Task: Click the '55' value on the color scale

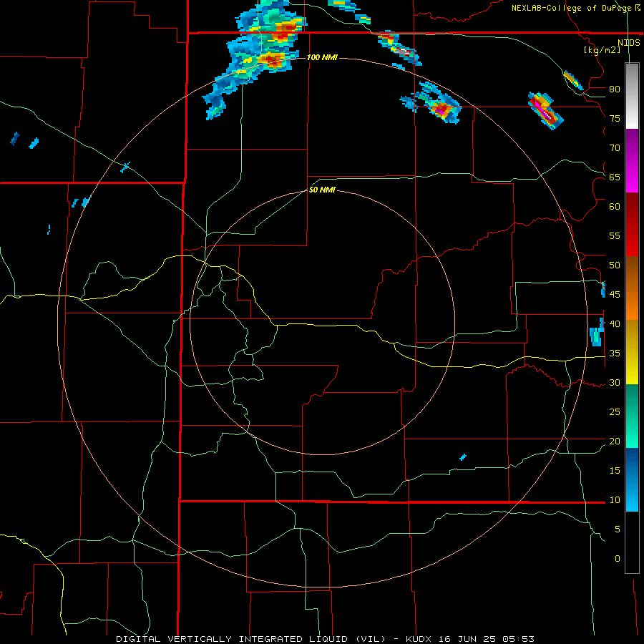Action: pyautogui.click(x=615, y=235)
